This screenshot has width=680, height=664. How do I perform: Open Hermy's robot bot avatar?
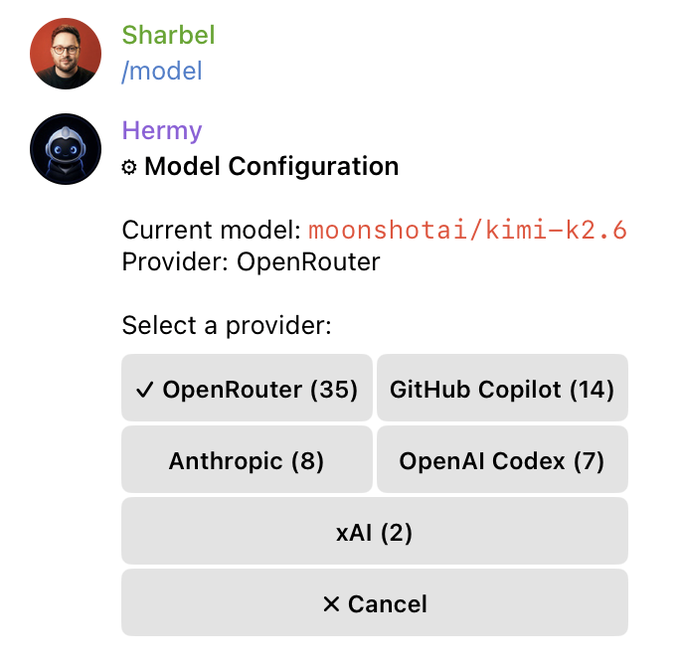coord(65,149)
